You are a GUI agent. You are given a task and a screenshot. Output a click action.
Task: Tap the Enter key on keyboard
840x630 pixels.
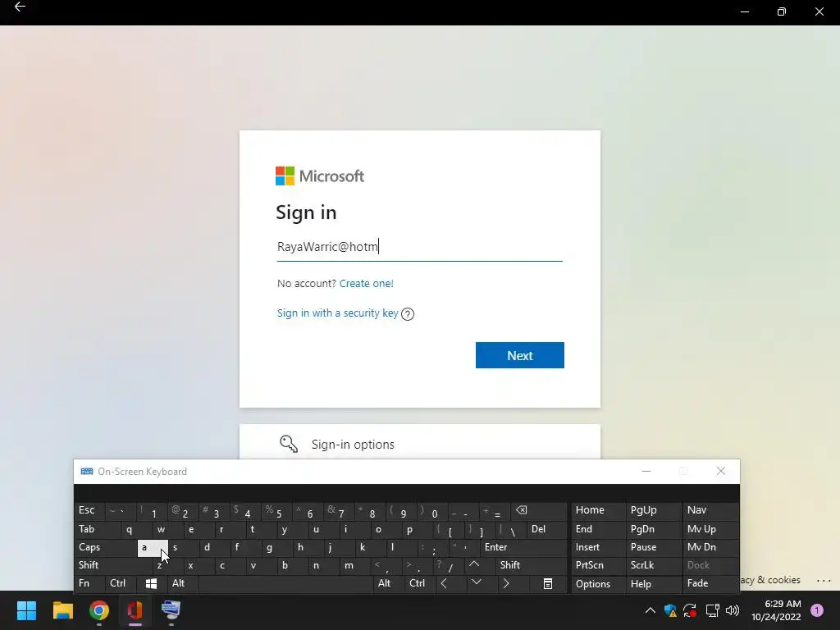tap(523, 547)
